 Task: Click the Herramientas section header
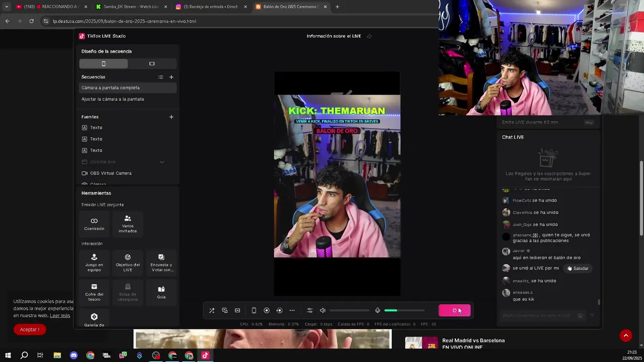(96, 193)
